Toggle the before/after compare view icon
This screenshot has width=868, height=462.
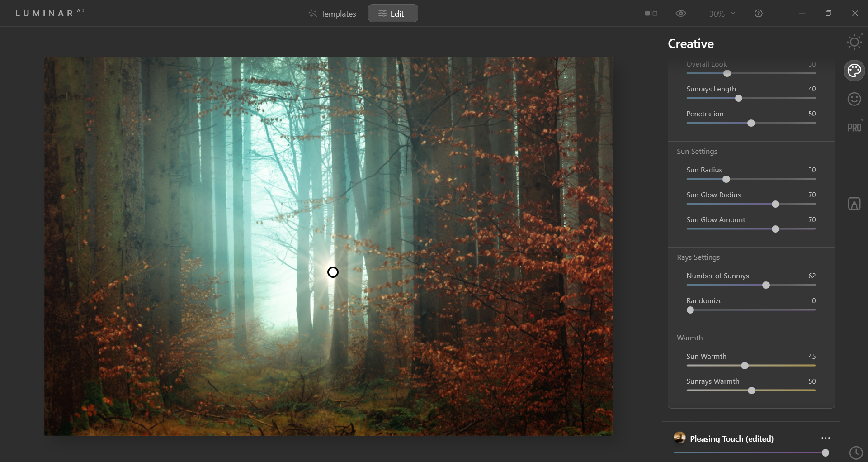click(x=651, y=14)
